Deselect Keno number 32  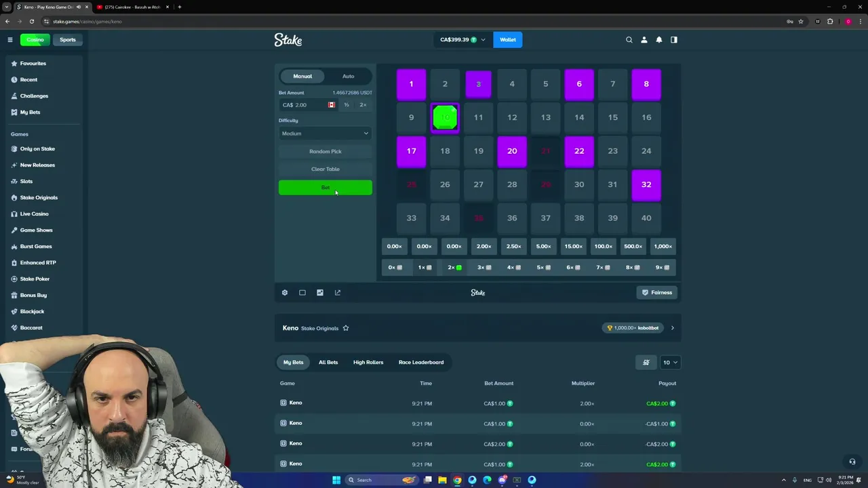point(646,184)
